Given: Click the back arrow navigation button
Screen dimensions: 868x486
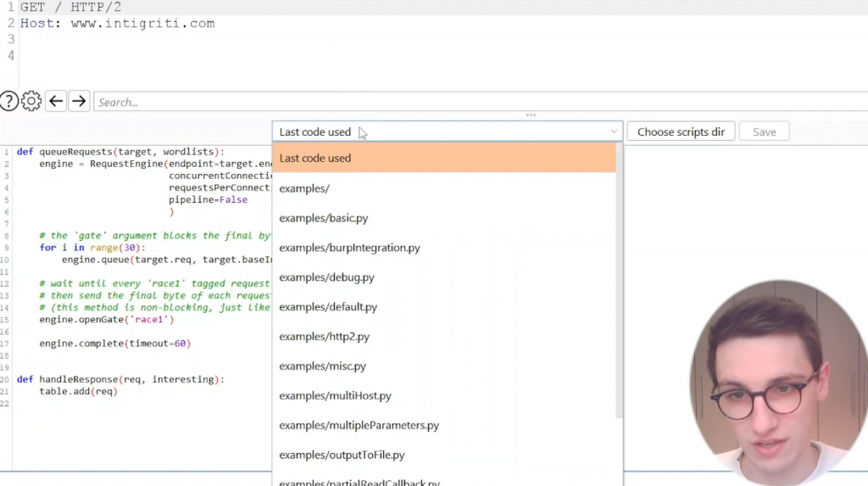Looking at the screenshot, I should (56, 102).
